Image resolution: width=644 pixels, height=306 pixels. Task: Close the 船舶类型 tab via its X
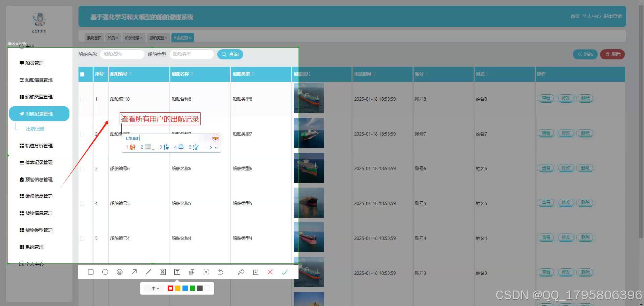pos(166,38)
